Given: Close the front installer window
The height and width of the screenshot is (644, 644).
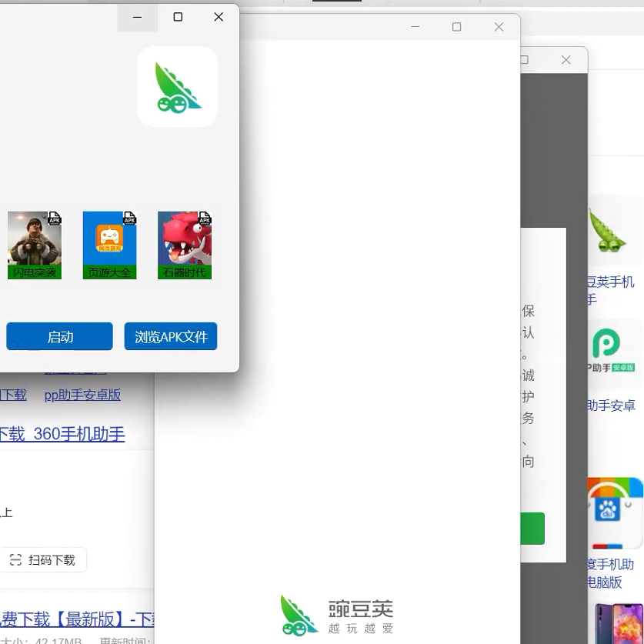Looking at the screenshot, I should (219, 17).
